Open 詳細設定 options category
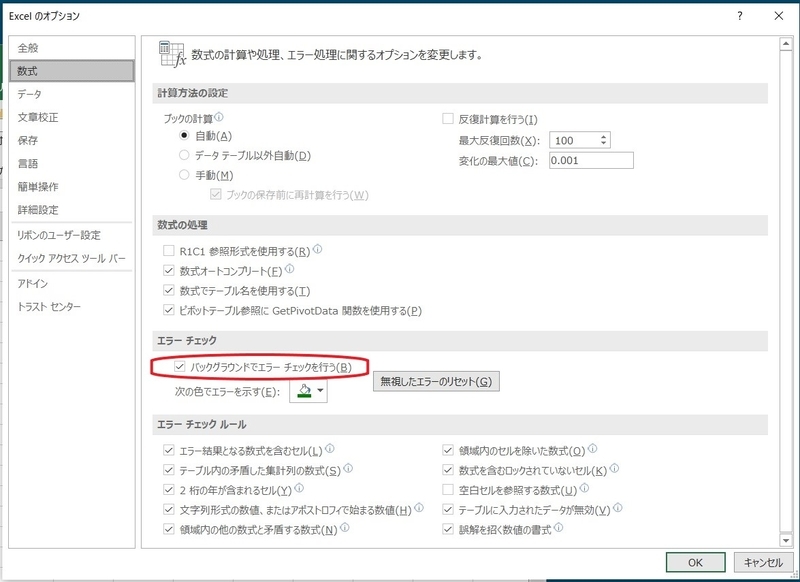 (71, 210)
